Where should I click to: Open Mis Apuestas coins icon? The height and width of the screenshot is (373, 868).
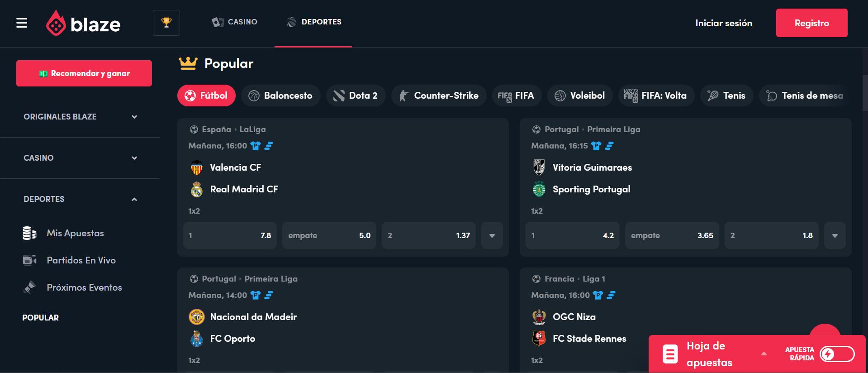point(29,233)
